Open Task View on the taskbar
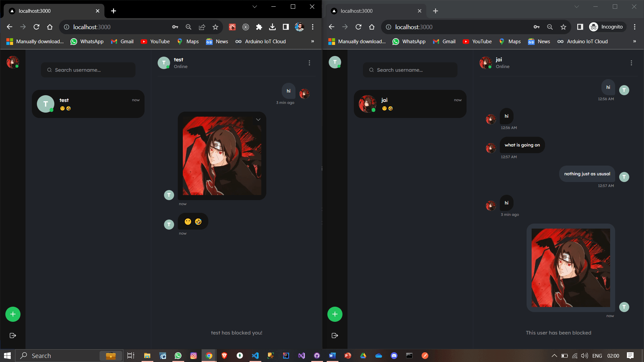644x362 pixels. (131, 356)
